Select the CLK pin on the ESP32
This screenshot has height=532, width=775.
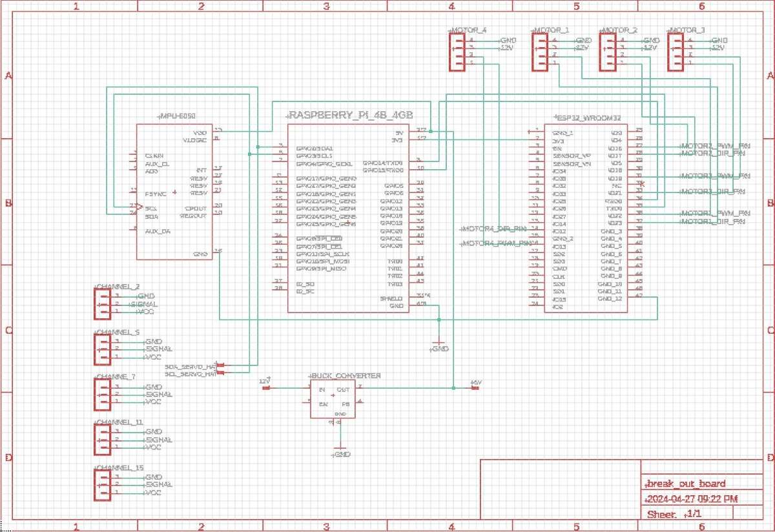(559, 276)
